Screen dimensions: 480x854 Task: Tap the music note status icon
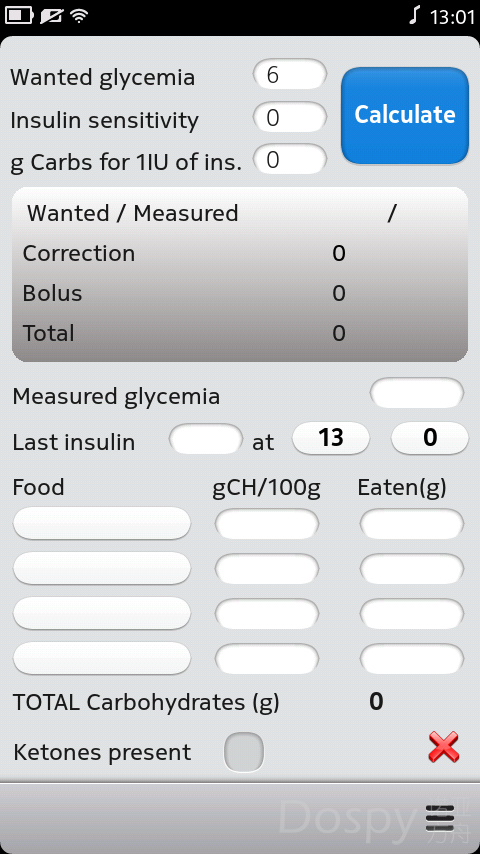point(415,15)
